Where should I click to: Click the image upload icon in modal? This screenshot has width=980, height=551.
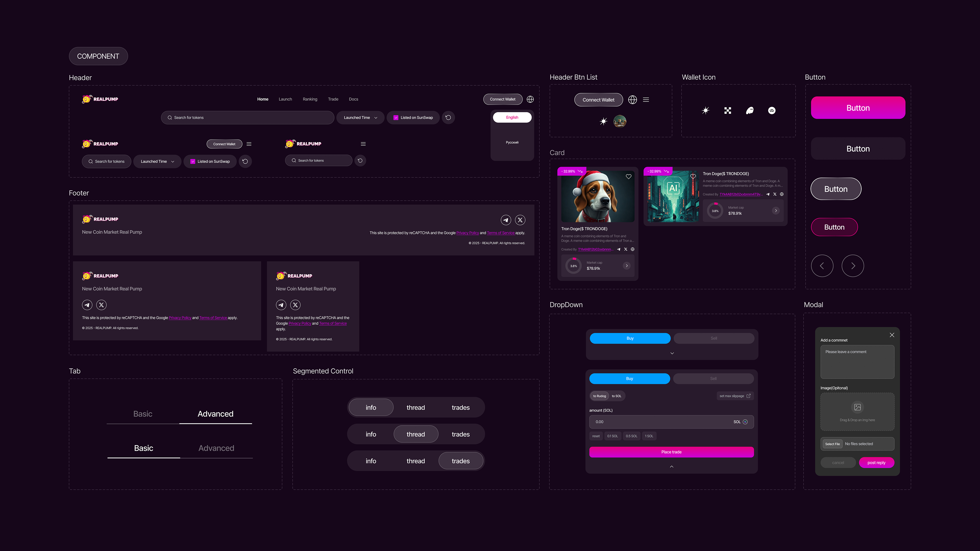(857, 407)
